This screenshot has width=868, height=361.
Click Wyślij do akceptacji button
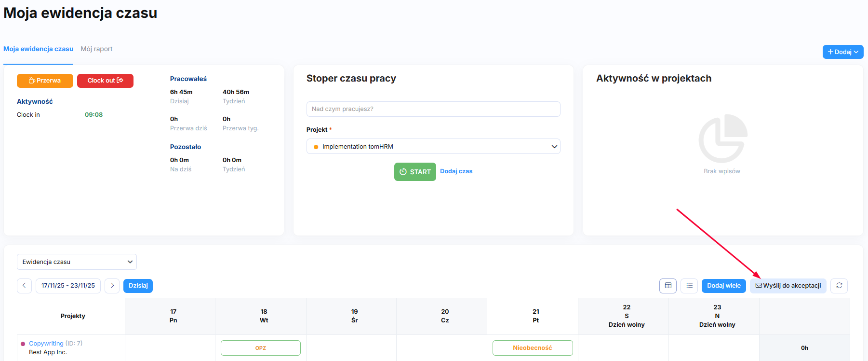click(x=788, y=286)
